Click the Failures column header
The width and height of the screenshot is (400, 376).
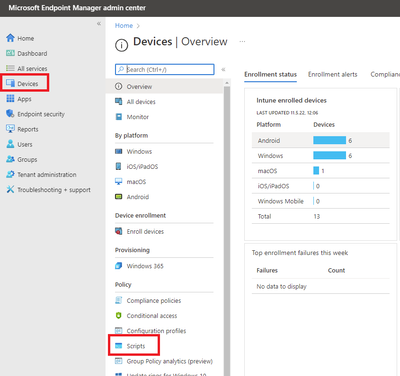pos(267,270)
